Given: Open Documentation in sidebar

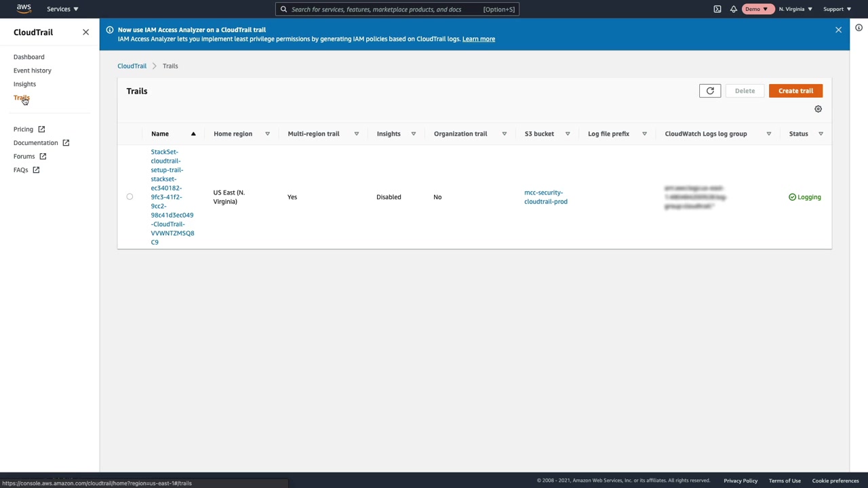Looking at the screenshot, I should pos(36,142).
